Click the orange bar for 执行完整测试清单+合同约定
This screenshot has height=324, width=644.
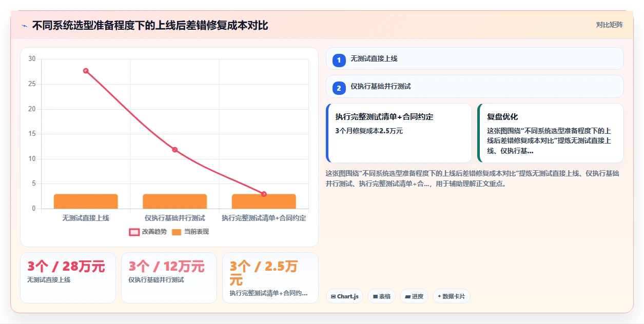(x=264, y=201)
